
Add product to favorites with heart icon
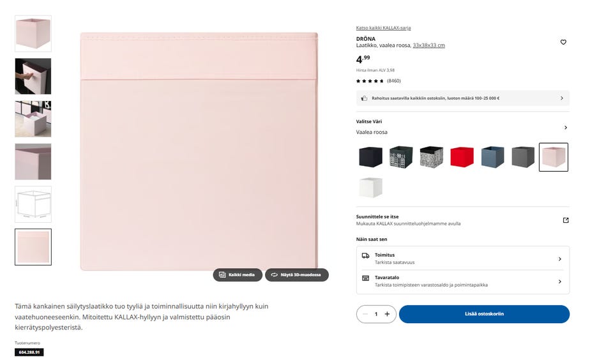click(x=563, y=42)
